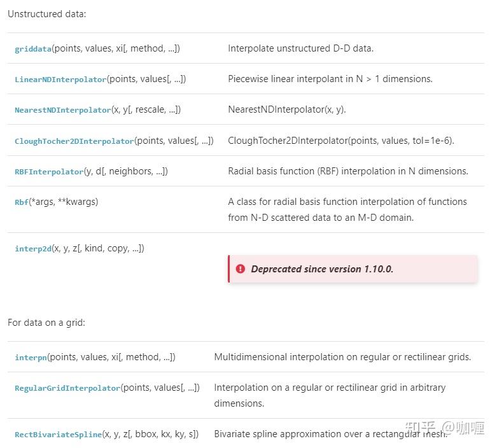Open NearestNDInterpolator documentation link
The height and width of the screenshot is (448, 497).
click(x=62, y=110)
